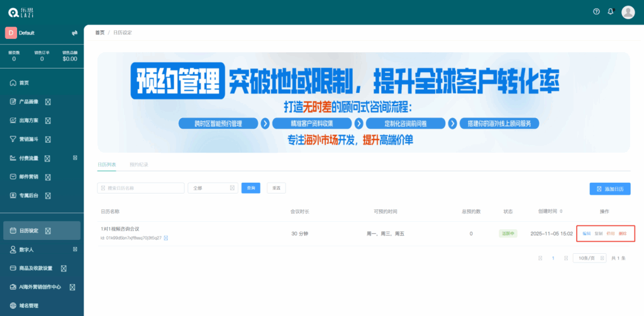Open the notification bell icon
Screen dimensions: 644x316
point(610,12)
